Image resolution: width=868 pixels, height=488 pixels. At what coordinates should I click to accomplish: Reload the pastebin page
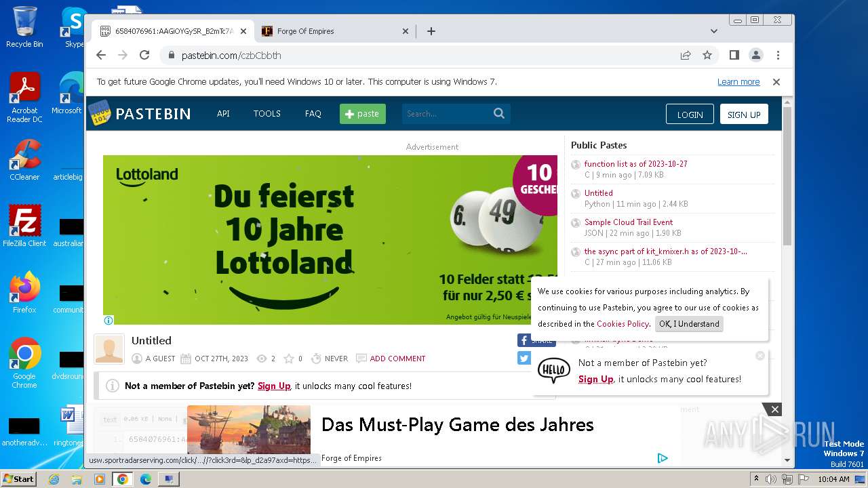pos(144,55)
